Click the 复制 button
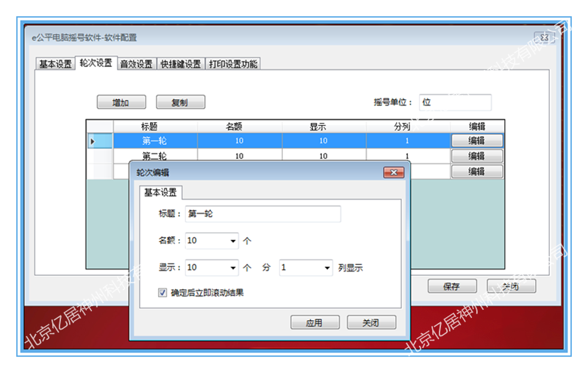The height and width of the screenshot is (373, 588). 179,103
